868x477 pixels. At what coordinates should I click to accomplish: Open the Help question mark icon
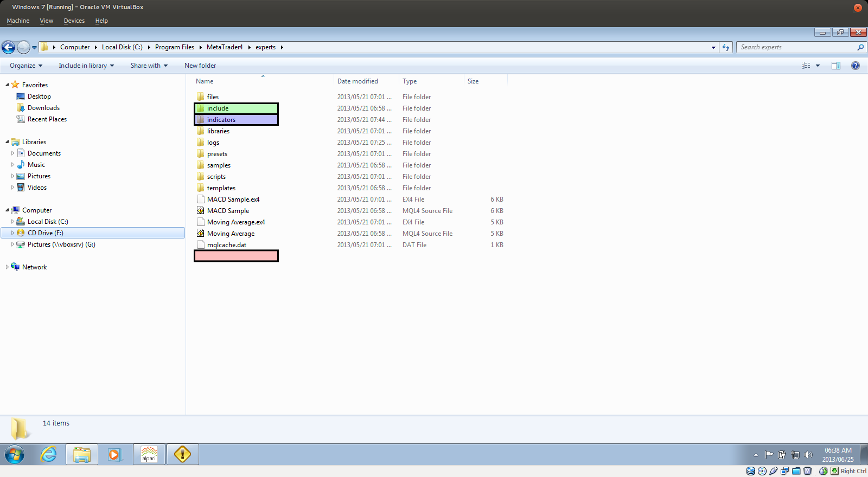point(856,66)
